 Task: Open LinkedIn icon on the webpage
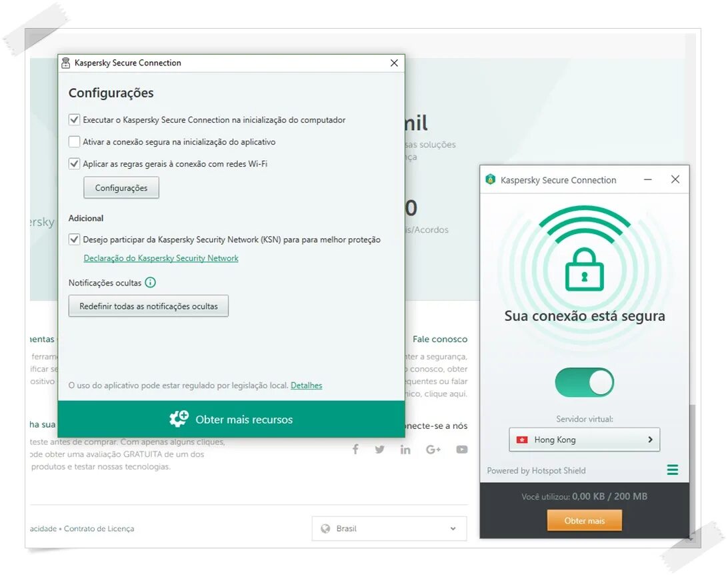(405, 449)
